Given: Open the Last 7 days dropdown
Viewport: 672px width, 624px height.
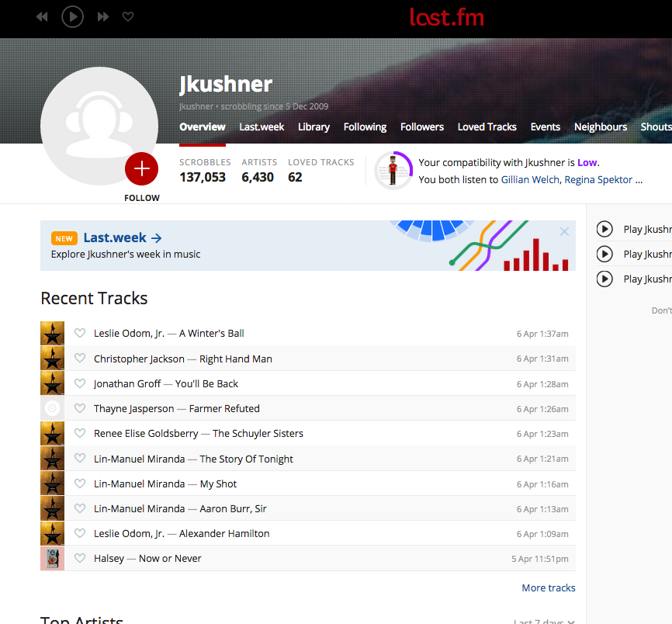Looking at the screenshot, I should click(x=543, y=620).
